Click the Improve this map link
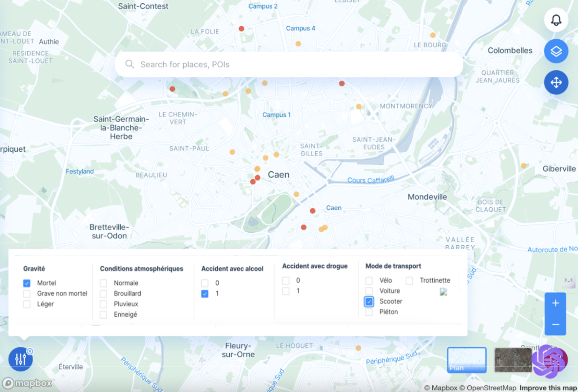The image size is (578, 392). tap(548, 388)
